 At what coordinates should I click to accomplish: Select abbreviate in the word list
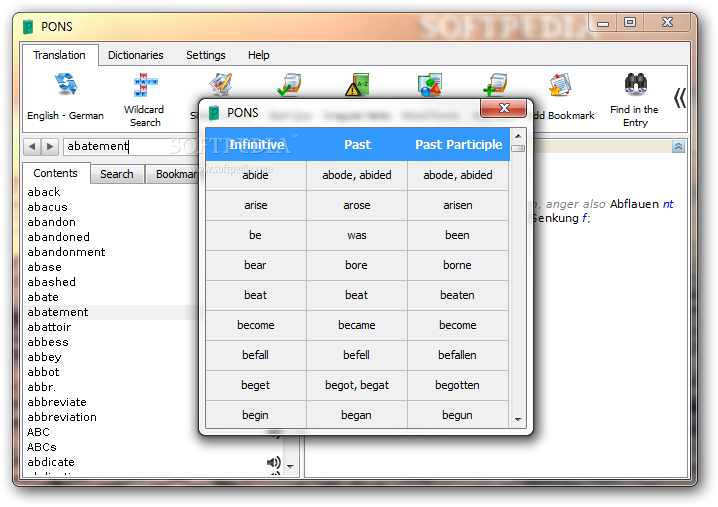(57, 402)
